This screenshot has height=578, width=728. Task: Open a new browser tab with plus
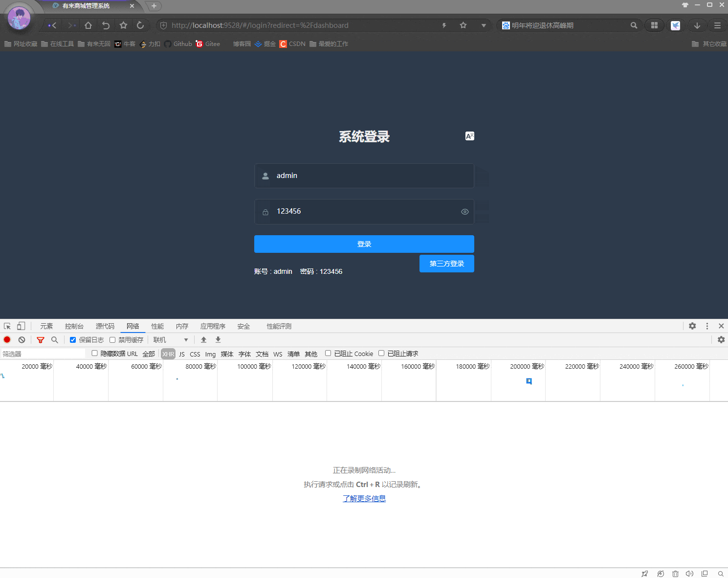[x=154, y=6]
